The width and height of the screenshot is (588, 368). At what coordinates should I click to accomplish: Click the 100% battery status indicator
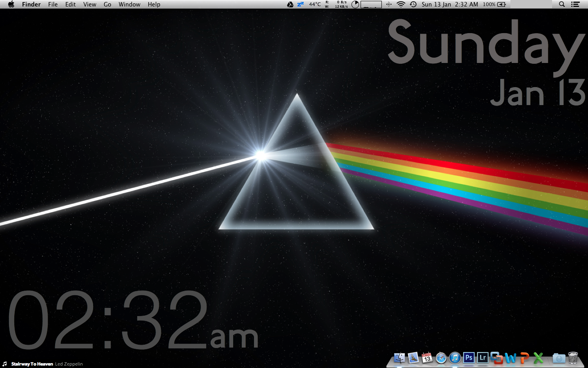coord(494,4)
